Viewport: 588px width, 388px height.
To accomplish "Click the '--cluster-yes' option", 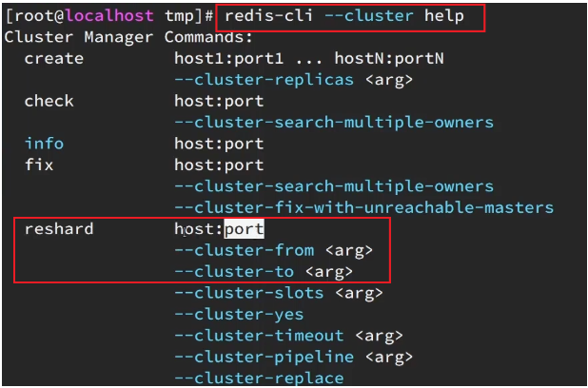I will pos(239,314).
